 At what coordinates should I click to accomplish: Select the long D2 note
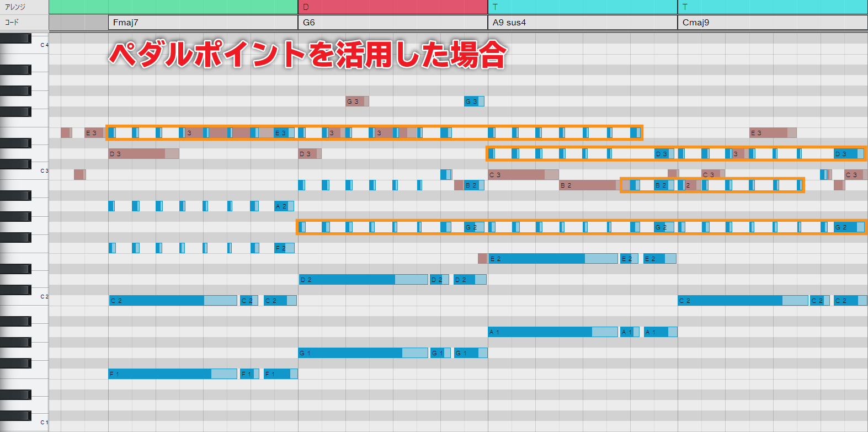[363, 280]
